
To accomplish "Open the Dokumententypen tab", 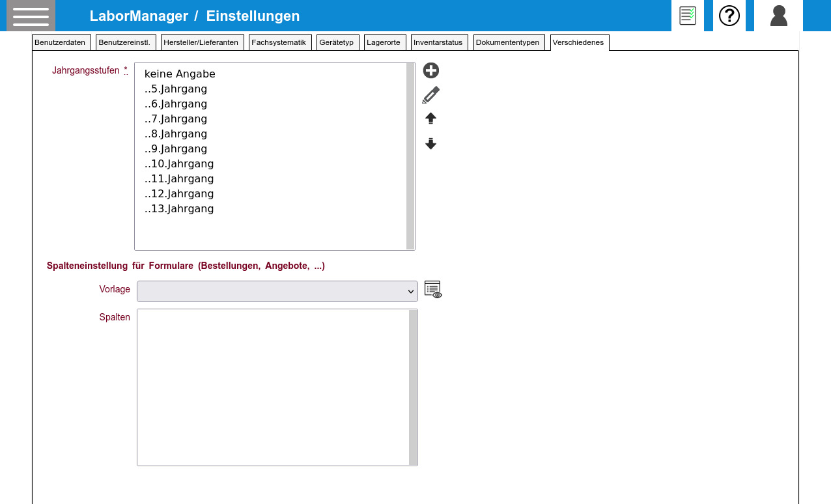I will (x=509, y=42).
